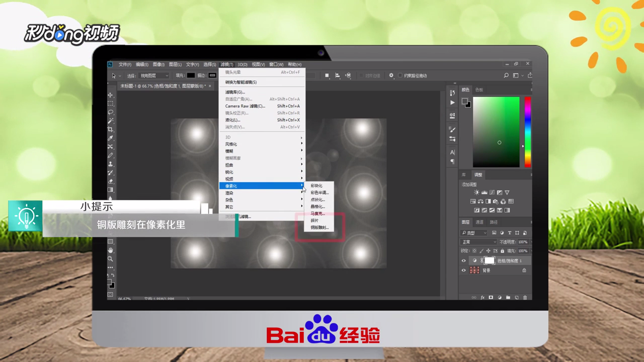644x362 pixels.
Task: Open the tool preset picker arrow
Action: click(119, 75)
